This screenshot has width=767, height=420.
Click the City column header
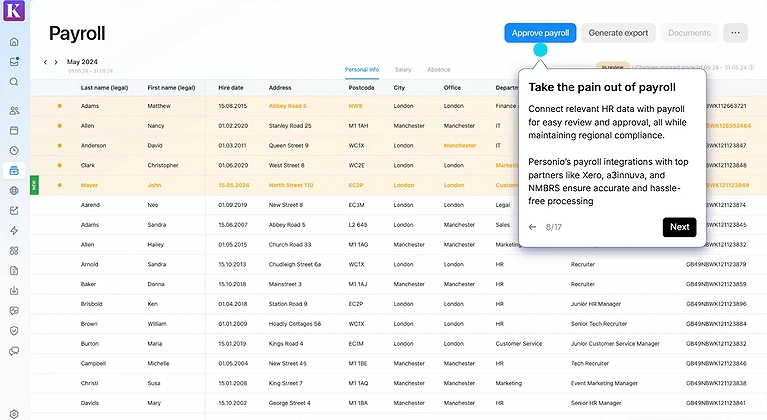pos(399,88)
